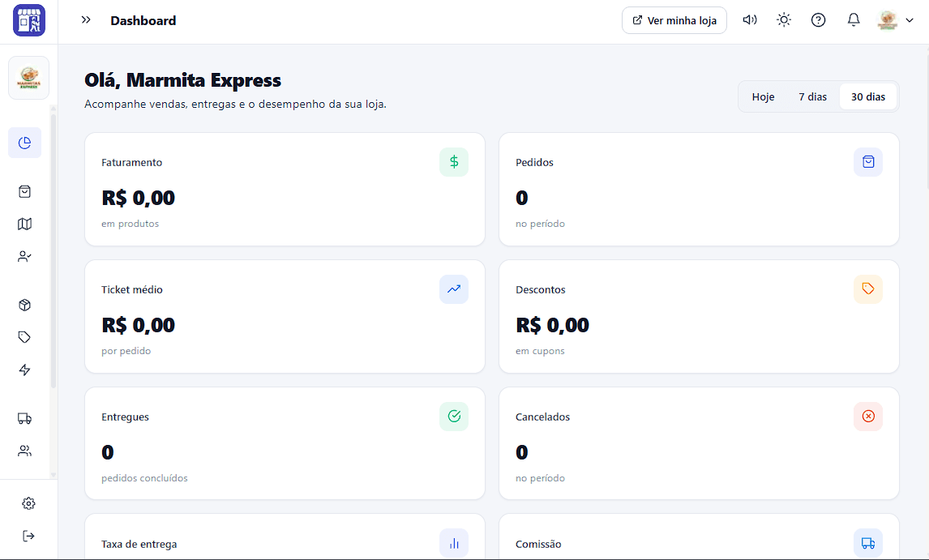Screen dimensions: 929x560
Task: Select the 30 dias period filter
Action: [x=868, y=96]
